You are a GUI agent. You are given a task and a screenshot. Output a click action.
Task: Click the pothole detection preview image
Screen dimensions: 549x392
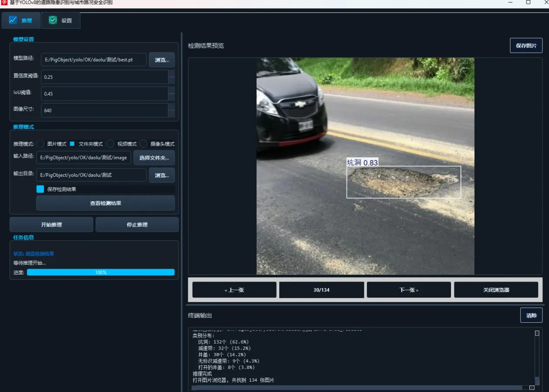click(365, 166)
